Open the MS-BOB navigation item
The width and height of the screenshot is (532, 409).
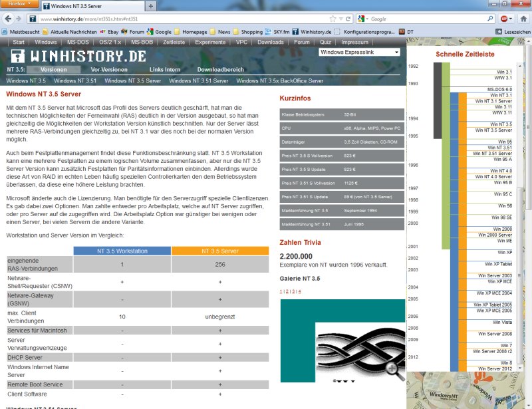pos(142,42)
